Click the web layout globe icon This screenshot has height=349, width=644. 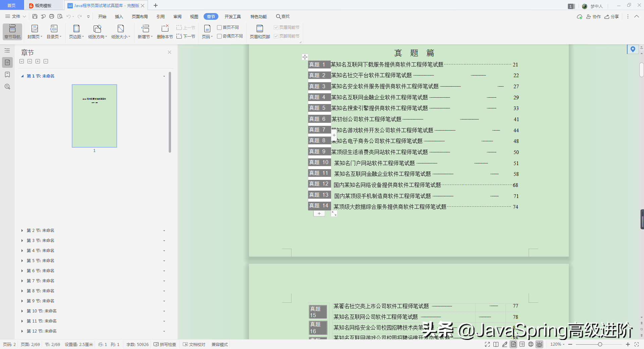tap(531, 344)
